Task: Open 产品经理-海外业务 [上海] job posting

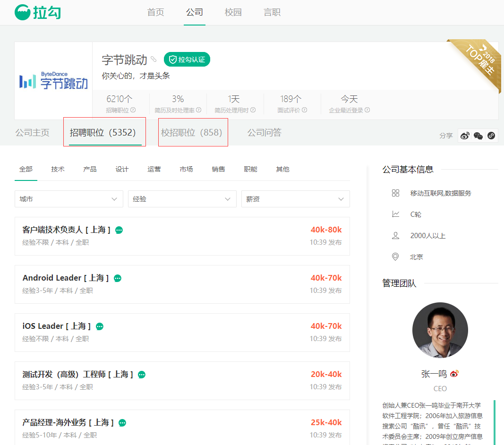Action: [68, 423]
